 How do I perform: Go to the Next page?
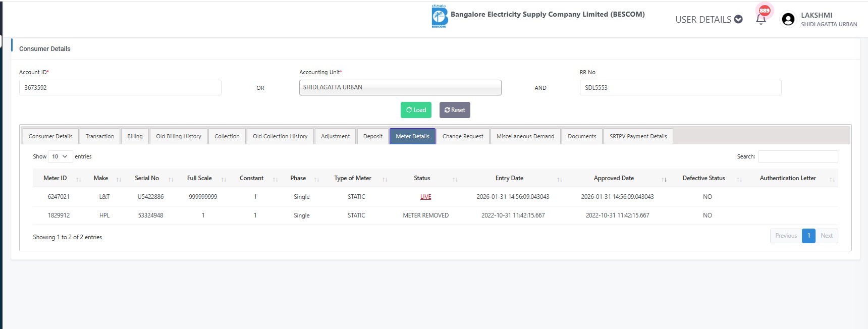pyautogui.click(x=826, y=236)
